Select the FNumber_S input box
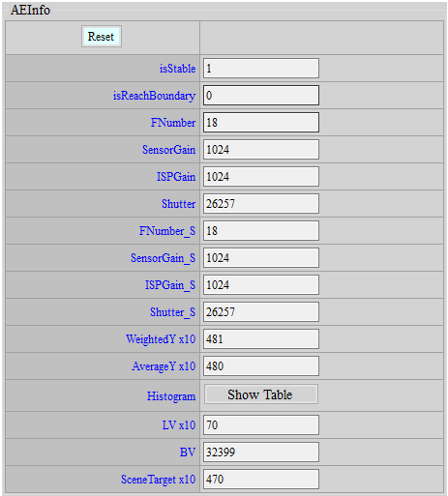 click(261, 231)
